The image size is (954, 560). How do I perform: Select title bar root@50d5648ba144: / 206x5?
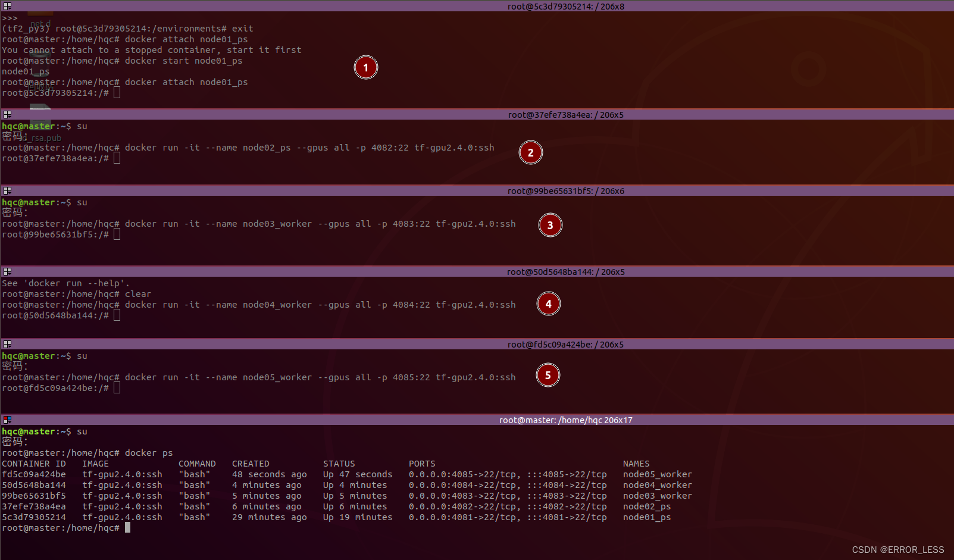click(x=477, y=271)
